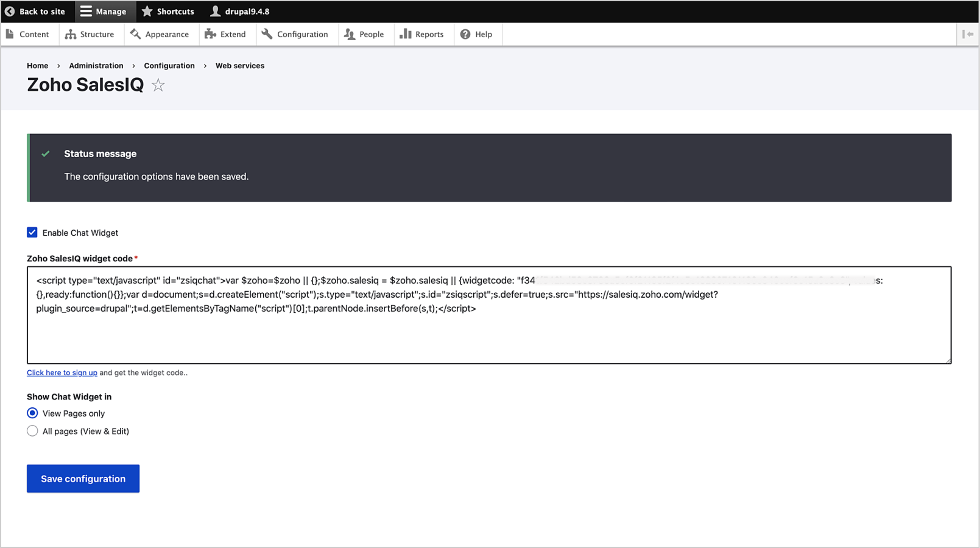The width and height of the screenshot is (980, 548).
Task: Open the Reports admin menu
Action: point(421,34)
